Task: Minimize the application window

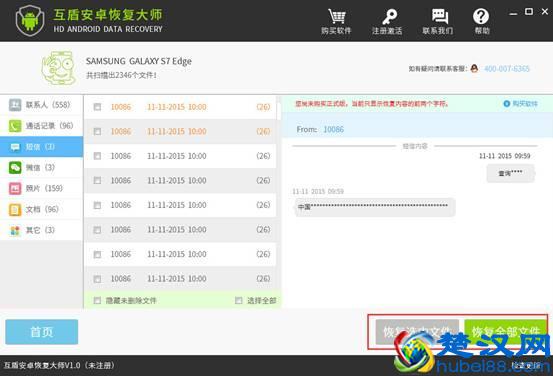Action: coord(514,13)
